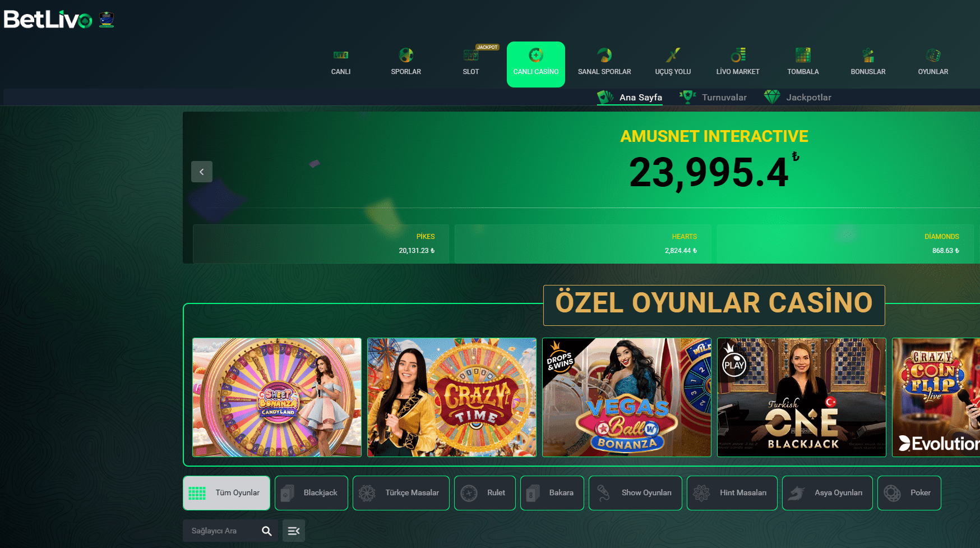Filter games by Rulet
This screenshot has width=980, height=548.
coord(484,493)
